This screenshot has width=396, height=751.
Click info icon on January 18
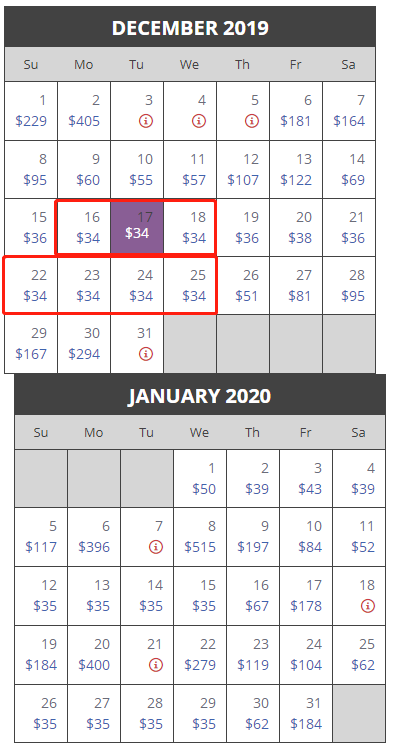pos(368,606)
